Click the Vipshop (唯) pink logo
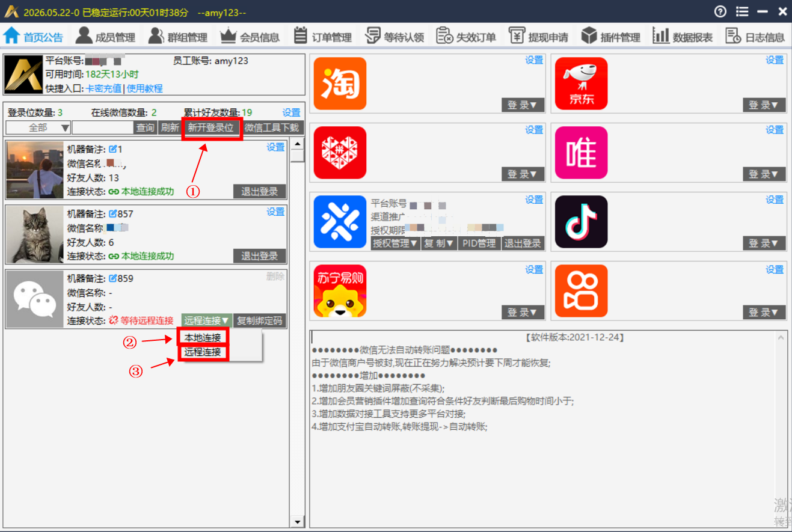This screenshot has height=532, width=792. pos(581,153)
